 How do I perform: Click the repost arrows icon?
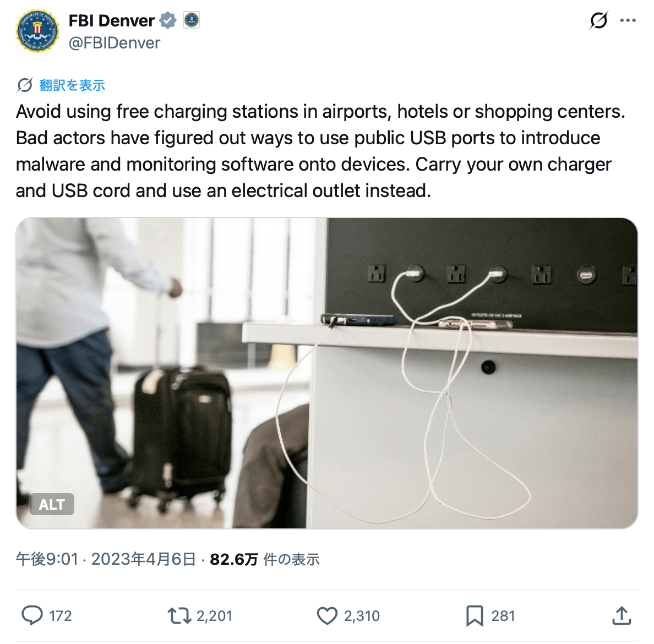(179, 615)
